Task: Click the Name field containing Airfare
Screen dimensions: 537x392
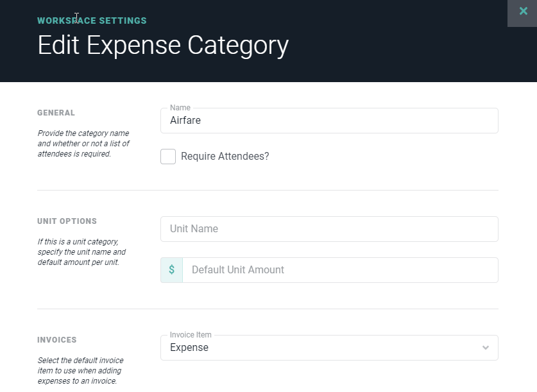Action: (328, 121)
